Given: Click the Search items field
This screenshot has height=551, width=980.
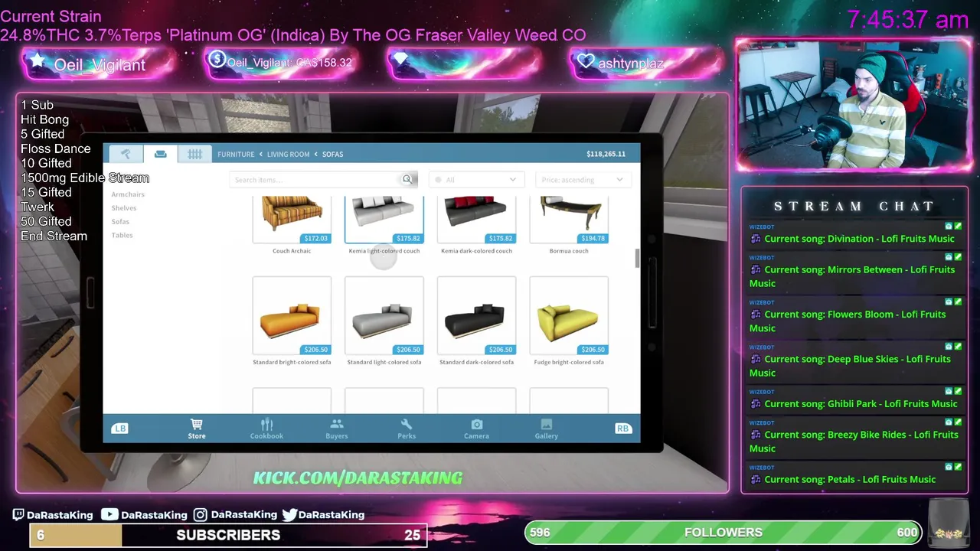Looking at the screenshot, I should click(x=323, y=180).
